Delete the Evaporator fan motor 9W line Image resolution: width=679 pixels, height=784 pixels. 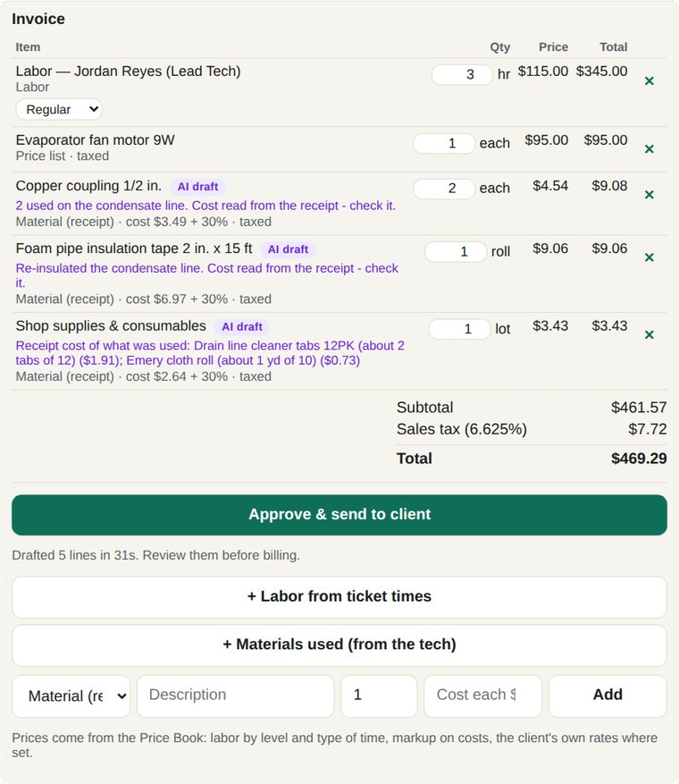click(x=649, y=149)
